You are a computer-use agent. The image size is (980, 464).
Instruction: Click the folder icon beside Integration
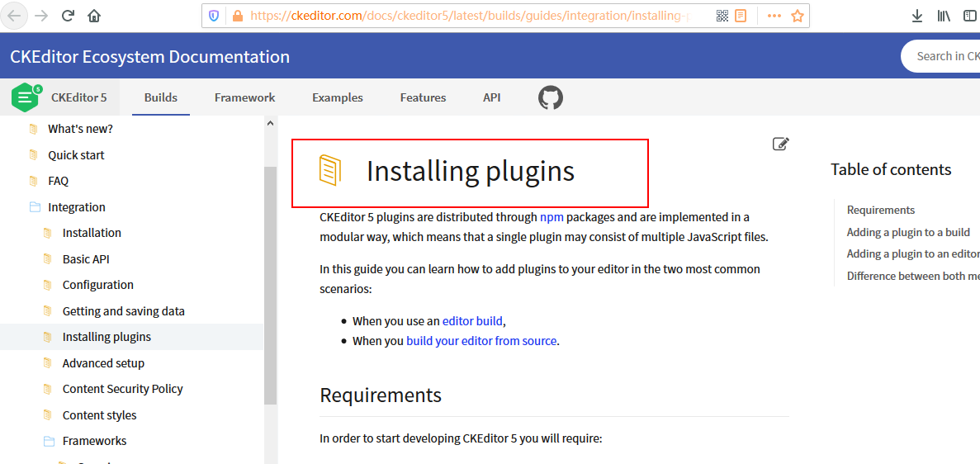[35, 207]
